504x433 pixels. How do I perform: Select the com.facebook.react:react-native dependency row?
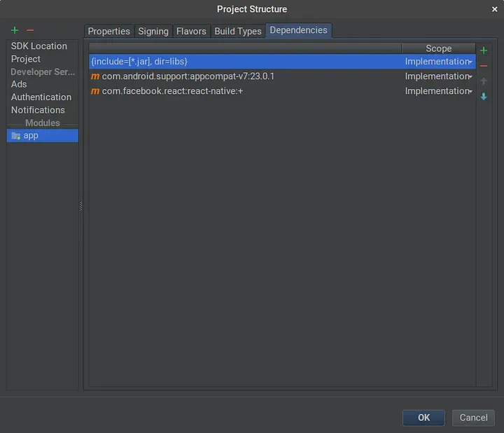tap(172, 91)
